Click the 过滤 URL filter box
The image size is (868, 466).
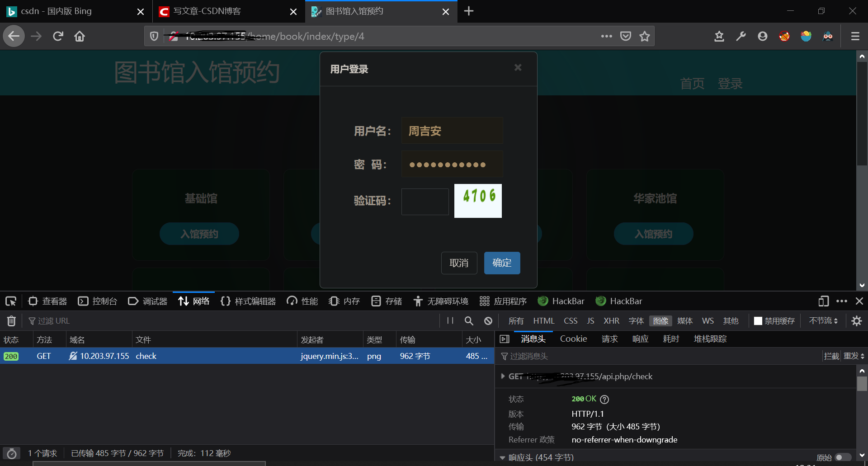pos(231,321)
